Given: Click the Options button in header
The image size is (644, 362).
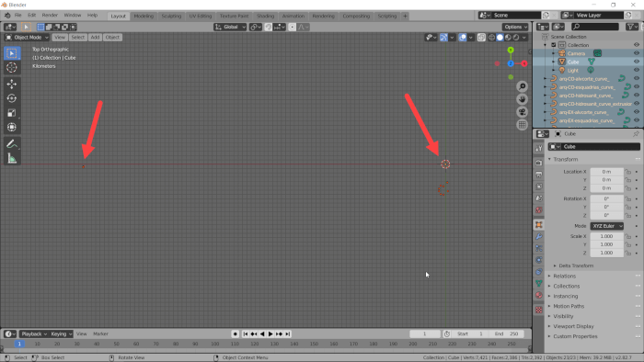Looking at the screenshot, I should 515,27.
